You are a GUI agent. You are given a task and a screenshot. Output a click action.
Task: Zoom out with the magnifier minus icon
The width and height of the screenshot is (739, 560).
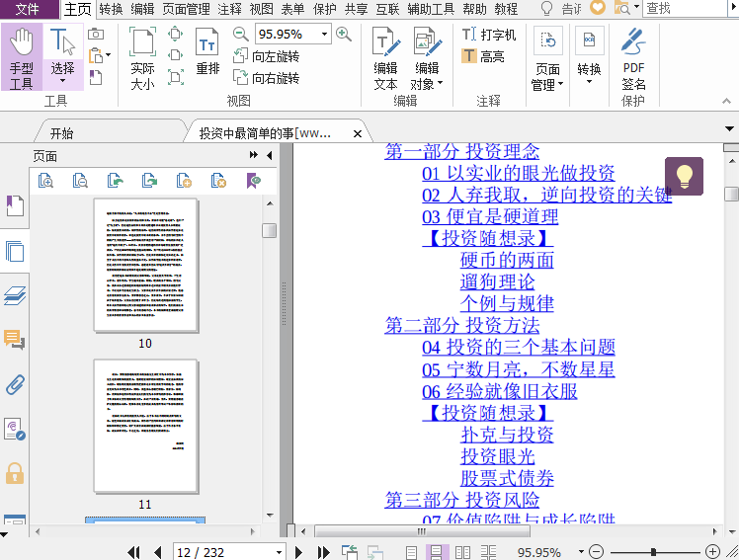pos(240,34)
